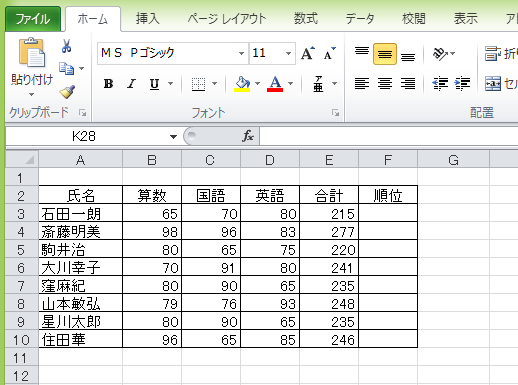Viewport: 518px width, 385px height.
Task: Open the データ tab
Action: [360, 19]
